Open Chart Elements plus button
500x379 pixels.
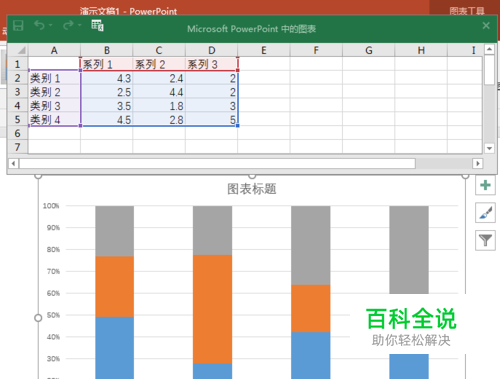pos(485,185)
